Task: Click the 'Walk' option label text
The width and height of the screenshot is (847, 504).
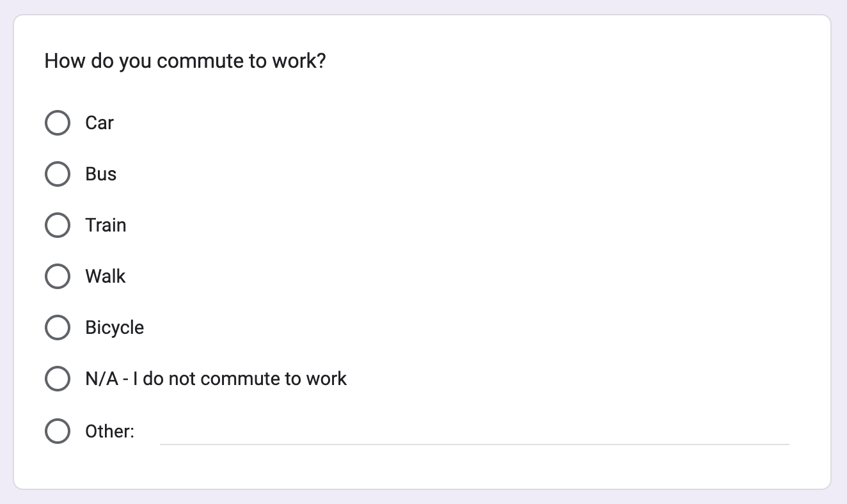Action: [106, 276]
